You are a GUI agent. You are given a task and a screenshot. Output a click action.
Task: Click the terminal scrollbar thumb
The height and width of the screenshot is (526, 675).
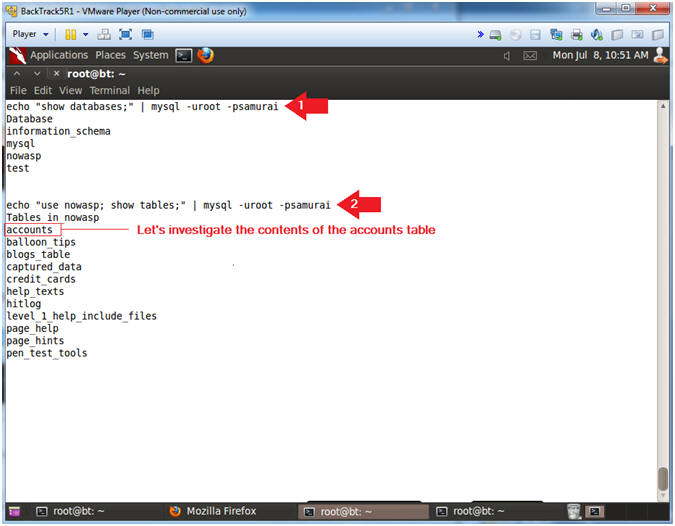point(663,479)
